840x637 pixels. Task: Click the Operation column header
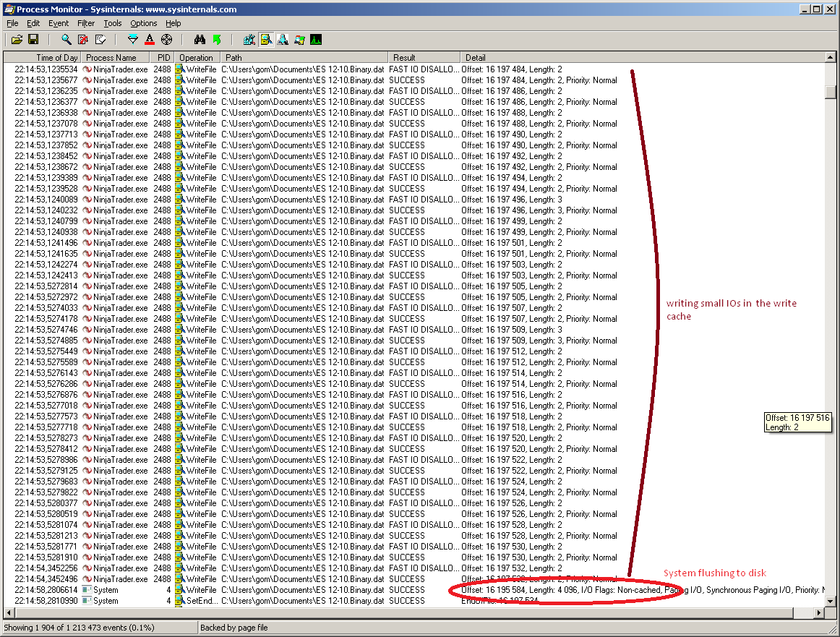tap(196, 58)
